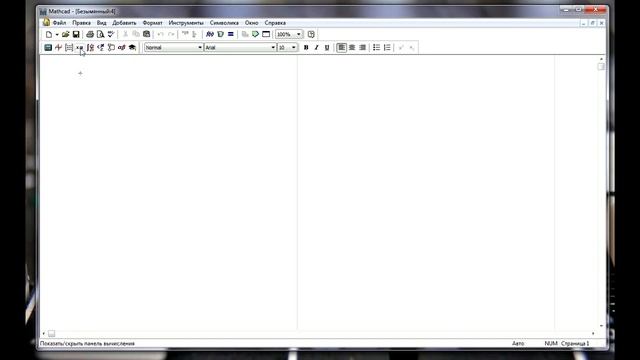
Task: Click the horizontal scrollbar left arrow
Action: click(43, 333)
